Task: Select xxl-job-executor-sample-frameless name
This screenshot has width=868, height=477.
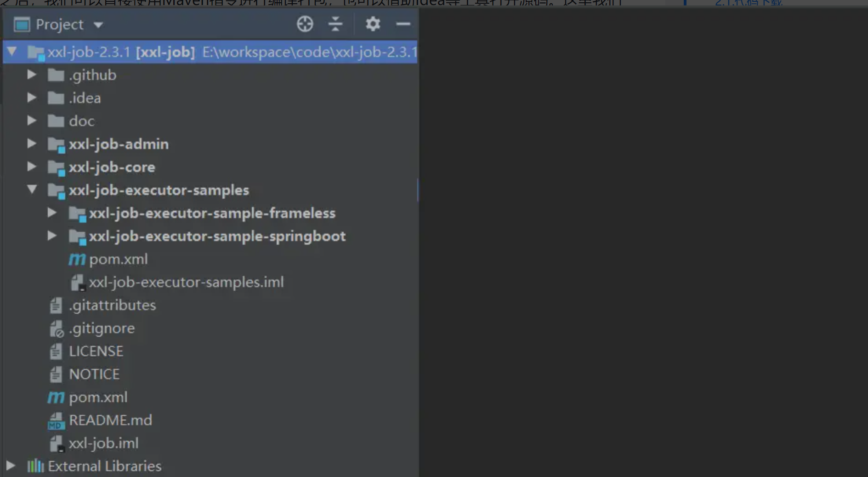Action: pyautogui.click(x=212, y=213)
